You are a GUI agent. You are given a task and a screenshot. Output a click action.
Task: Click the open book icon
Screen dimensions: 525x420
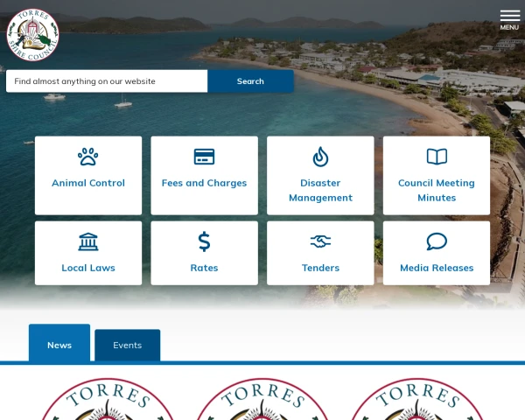coord(437,157)
